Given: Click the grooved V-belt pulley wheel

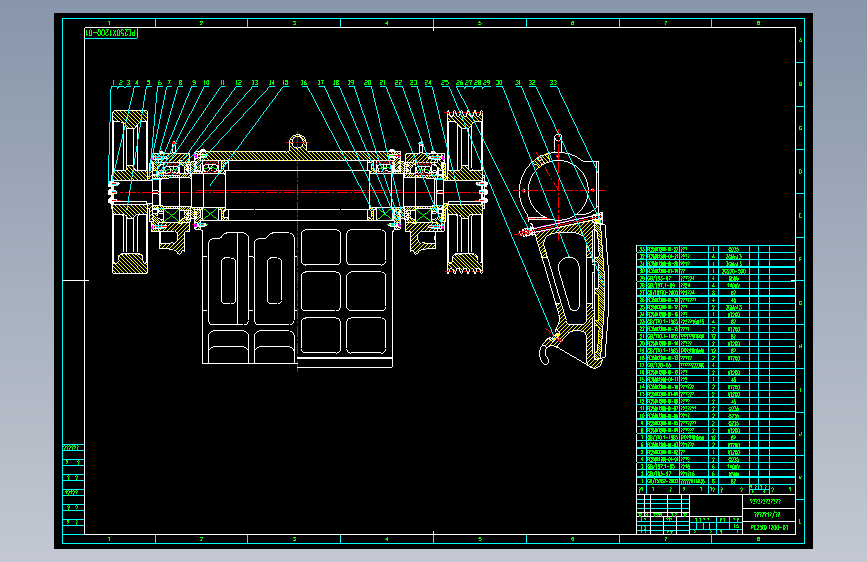Looking at the screenshot, I should point(465,192).
